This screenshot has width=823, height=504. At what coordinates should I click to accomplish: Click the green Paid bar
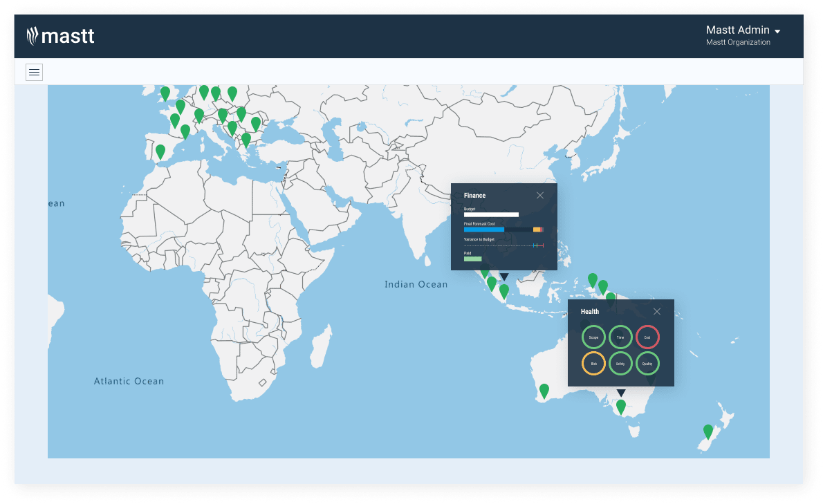[x=473, y=259]
